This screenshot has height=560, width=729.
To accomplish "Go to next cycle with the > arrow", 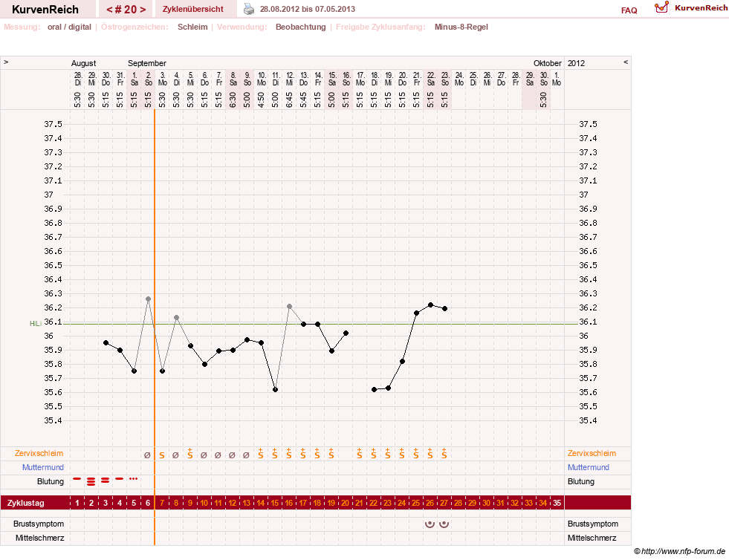I will pos(143,10).
